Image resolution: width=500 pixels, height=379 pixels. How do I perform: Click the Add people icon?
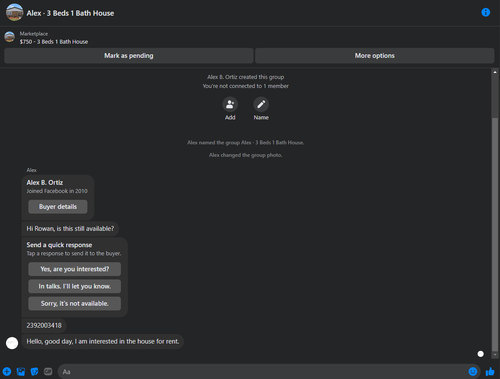coord(230,104)
